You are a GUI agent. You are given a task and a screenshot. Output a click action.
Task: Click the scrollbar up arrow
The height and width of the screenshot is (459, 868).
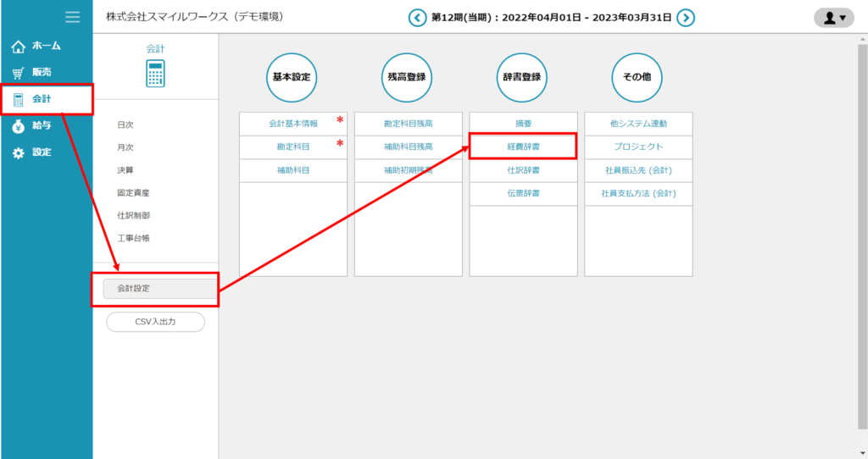(x=862, y=39)
